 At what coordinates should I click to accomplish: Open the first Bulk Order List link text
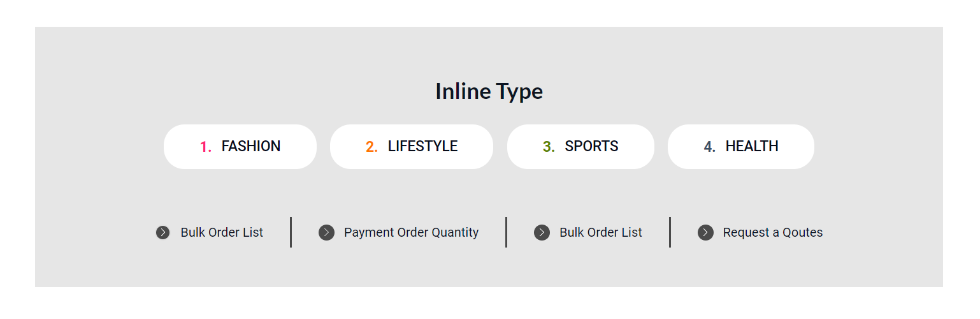[222, 233]
